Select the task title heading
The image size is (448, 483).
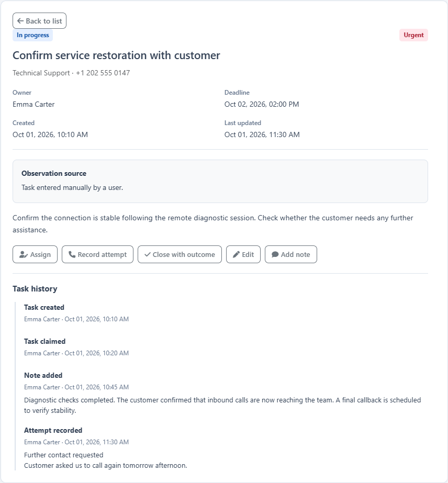116,55
